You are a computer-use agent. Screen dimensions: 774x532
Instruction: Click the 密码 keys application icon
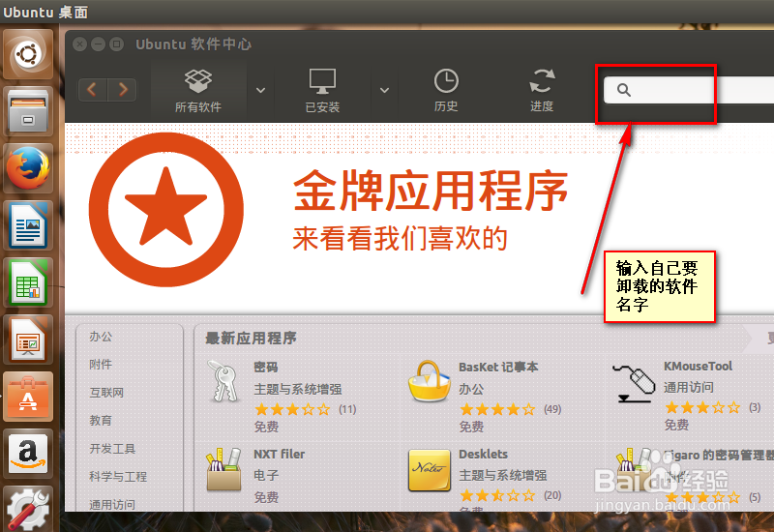click(223, 380)
